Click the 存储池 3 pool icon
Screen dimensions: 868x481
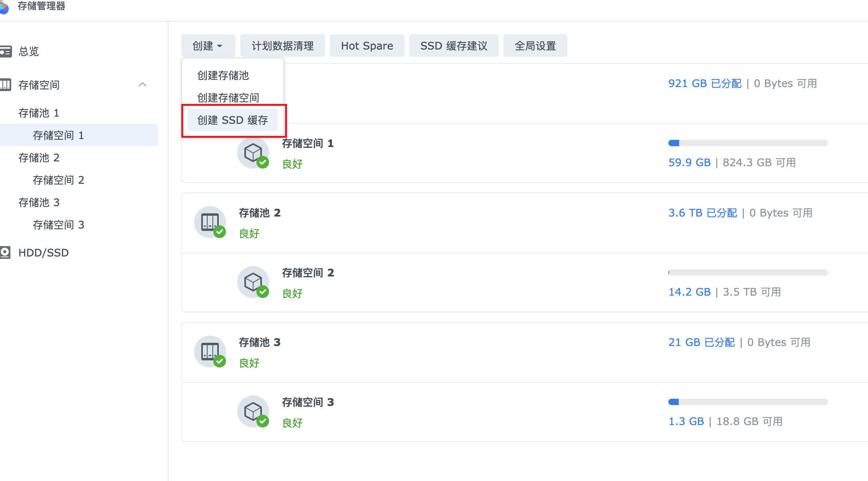click(210, 352)
